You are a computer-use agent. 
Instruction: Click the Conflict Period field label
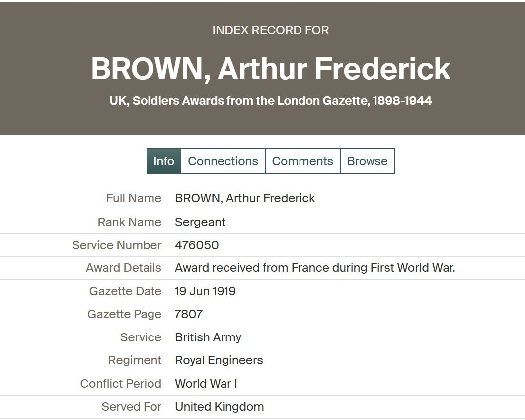click(121, 384)
